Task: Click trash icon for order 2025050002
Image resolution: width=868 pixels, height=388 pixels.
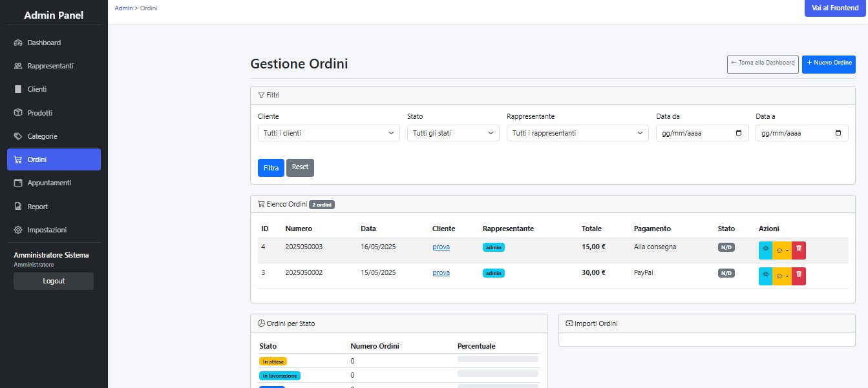Action: 799,276
